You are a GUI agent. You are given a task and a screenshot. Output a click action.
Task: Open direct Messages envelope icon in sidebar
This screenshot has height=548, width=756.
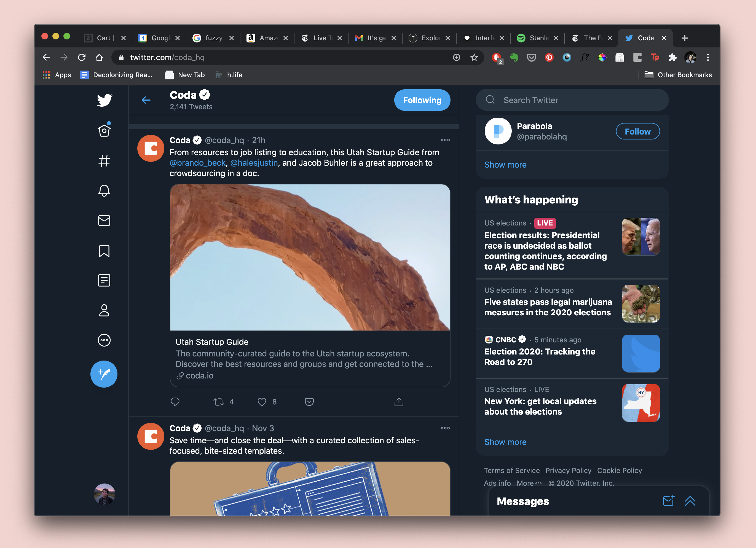(x=104, y=221)
